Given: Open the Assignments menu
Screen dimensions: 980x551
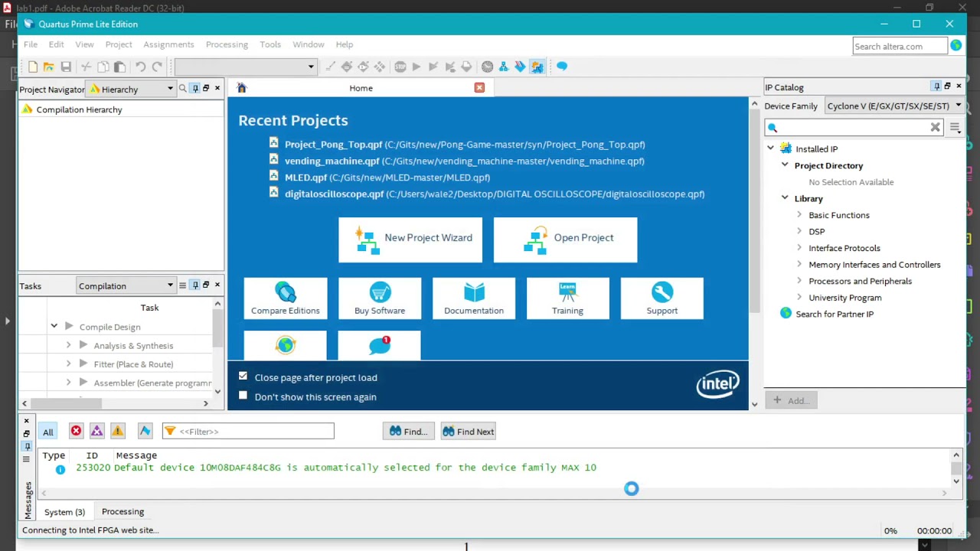Looking at the screenshot, I should pos(168,44).
